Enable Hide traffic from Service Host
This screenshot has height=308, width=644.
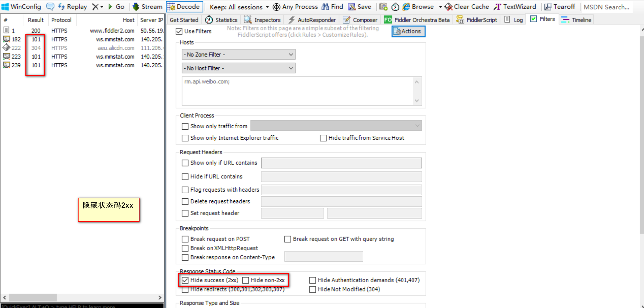pos(323,138)
